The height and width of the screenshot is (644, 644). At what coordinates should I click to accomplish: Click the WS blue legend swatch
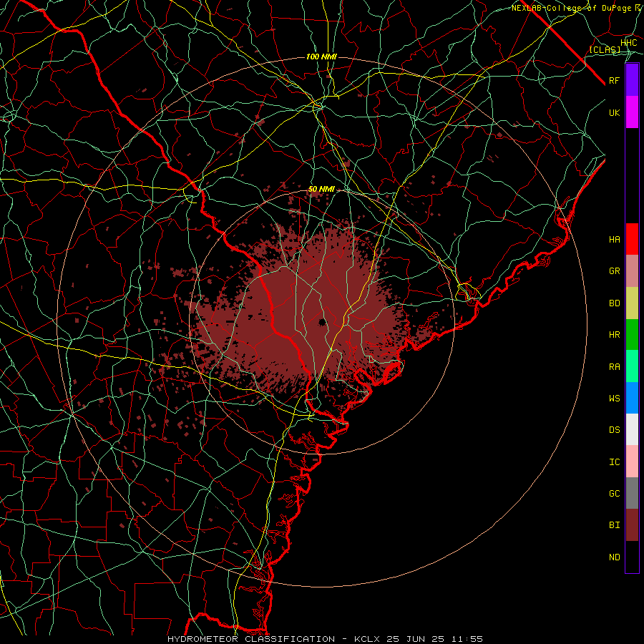pos(632,398)
